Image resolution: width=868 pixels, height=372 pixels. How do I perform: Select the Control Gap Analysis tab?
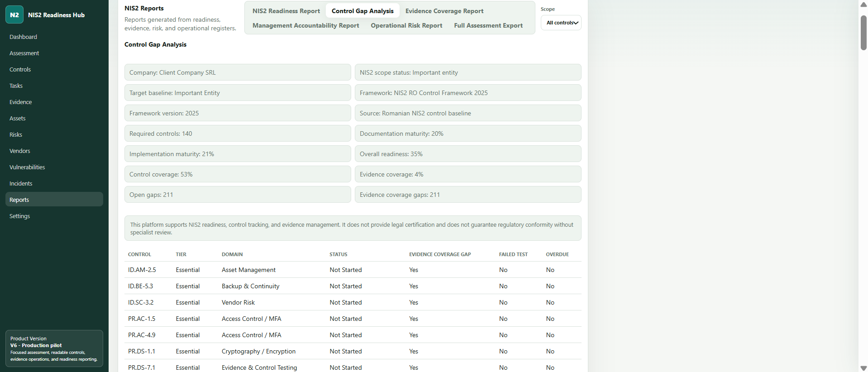tap(362, 11)
